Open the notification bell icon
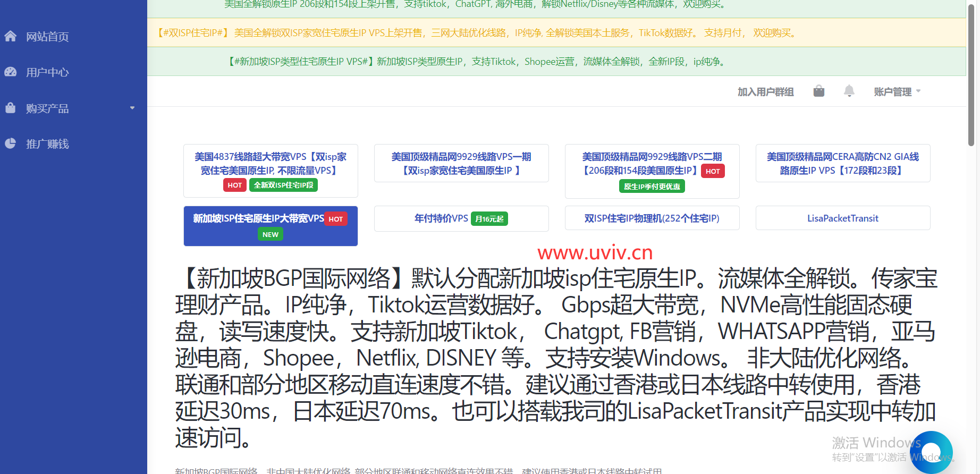980x474 pixels. (x=849, y=91)
